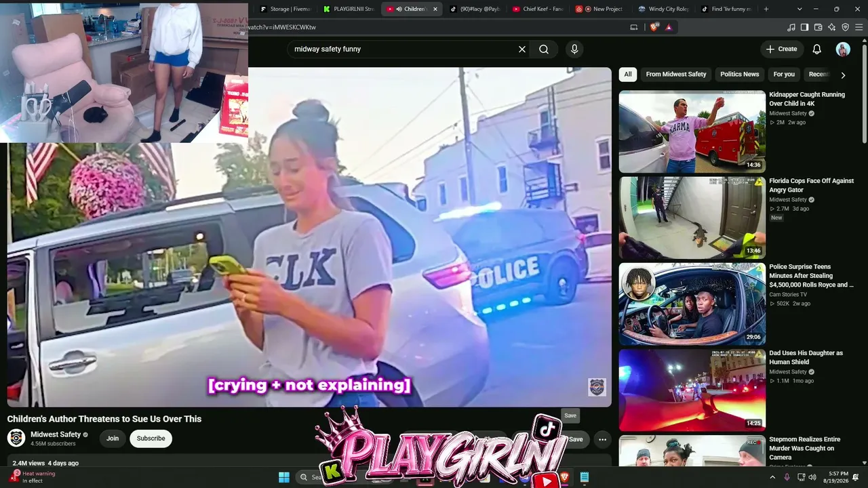Open the YouTube account avatar menu
The width and height of the screenshot is (868, 488).
tap(843, 49)
